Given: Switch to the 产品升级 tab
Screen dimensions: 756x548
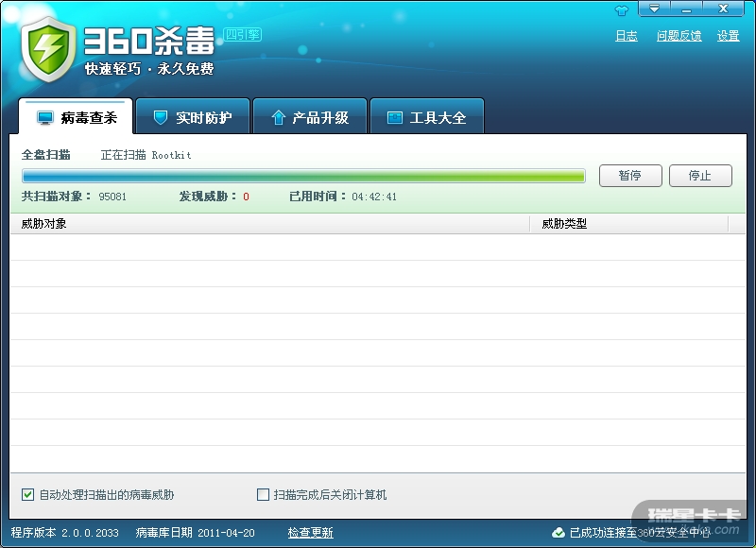Looking at the screenshot, I should [x=310, y=116].
